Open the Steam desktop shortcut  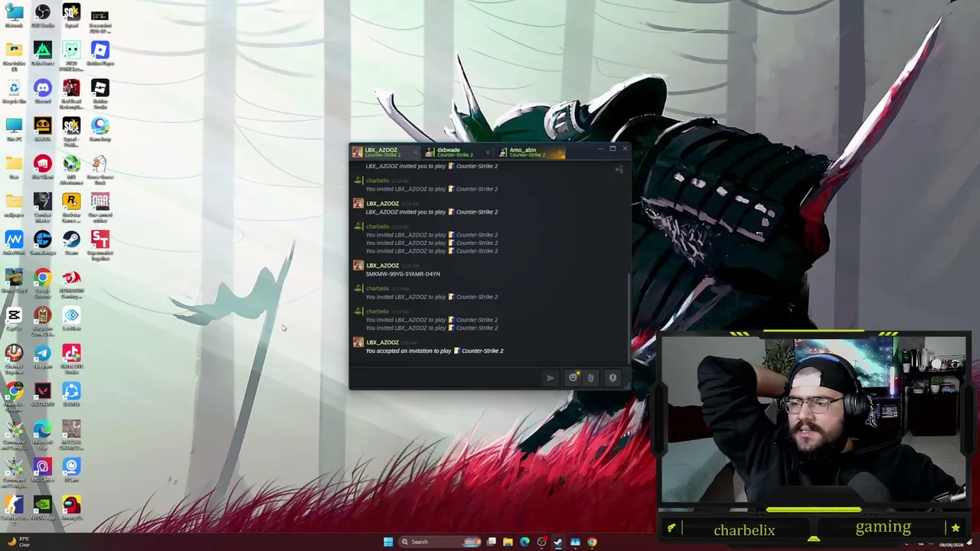click(71, 243)
